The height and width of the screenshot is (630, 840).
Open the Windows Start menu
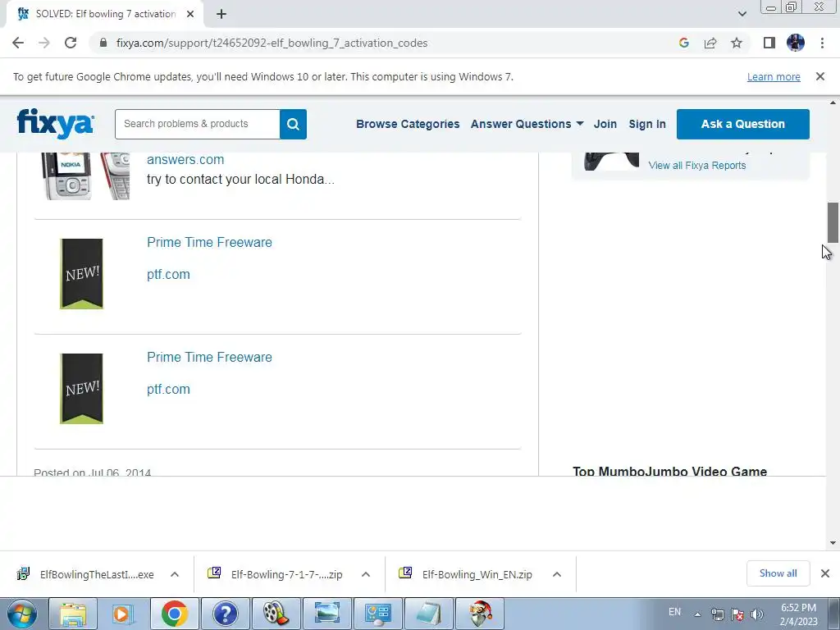(x=21, y=614)
